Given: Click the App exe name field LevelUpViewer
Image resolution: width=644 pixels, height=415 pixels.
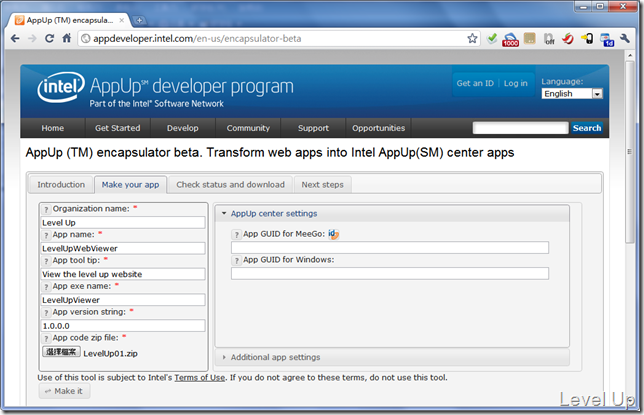Looking at the screenshot, I should [x=123, y=300].
